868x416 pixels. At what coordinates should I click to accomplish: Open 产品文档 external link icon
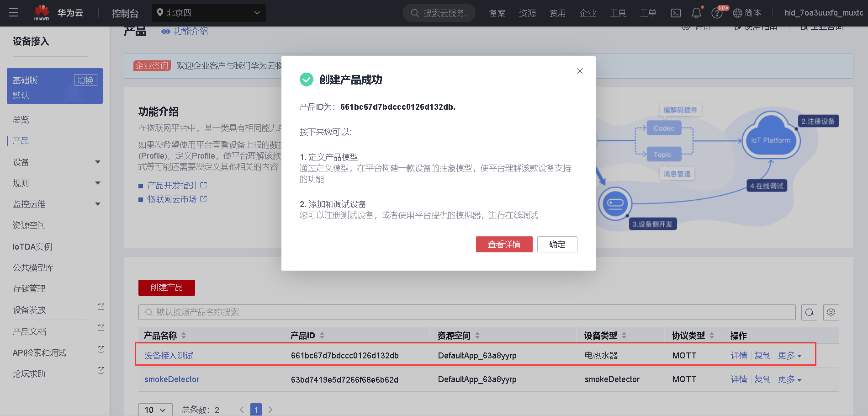click(101, 328)
